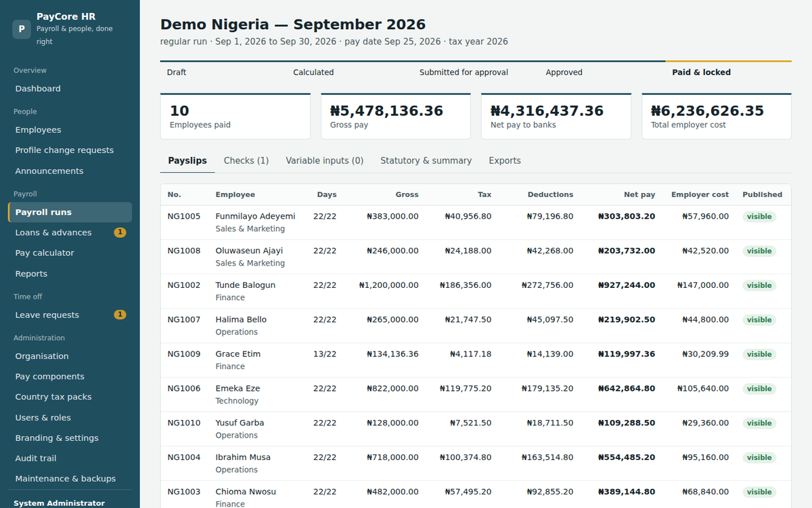
Task: Open Profile change requests
Action: click(x=70, y=150)
